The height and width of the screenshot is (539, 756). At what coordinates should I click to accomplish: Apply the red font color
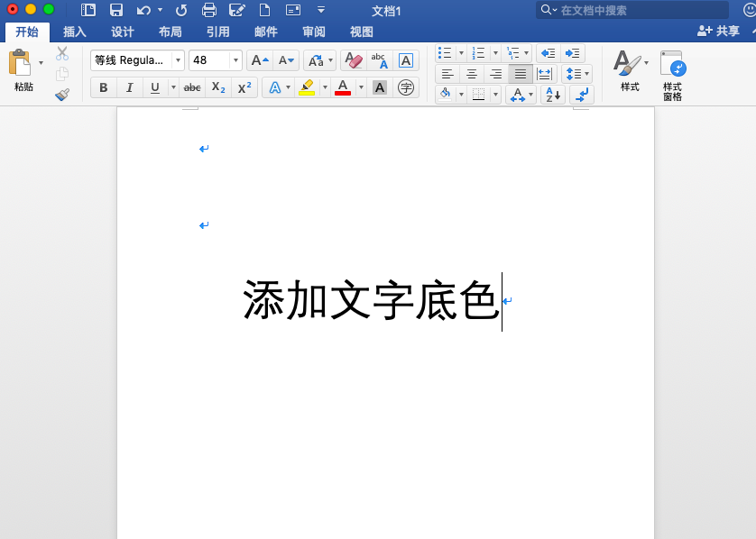coord(343,87)
